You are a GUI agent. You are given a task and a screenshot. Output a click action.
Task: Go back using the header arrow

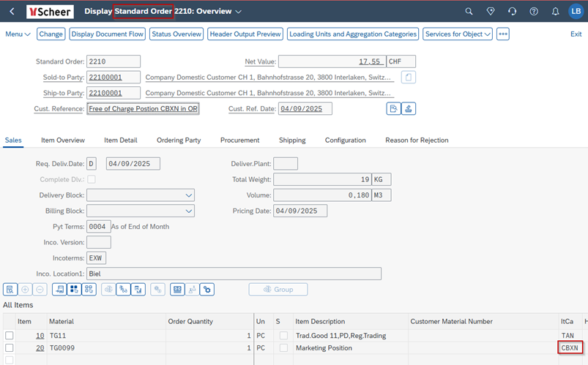click(x=12, y=11)
